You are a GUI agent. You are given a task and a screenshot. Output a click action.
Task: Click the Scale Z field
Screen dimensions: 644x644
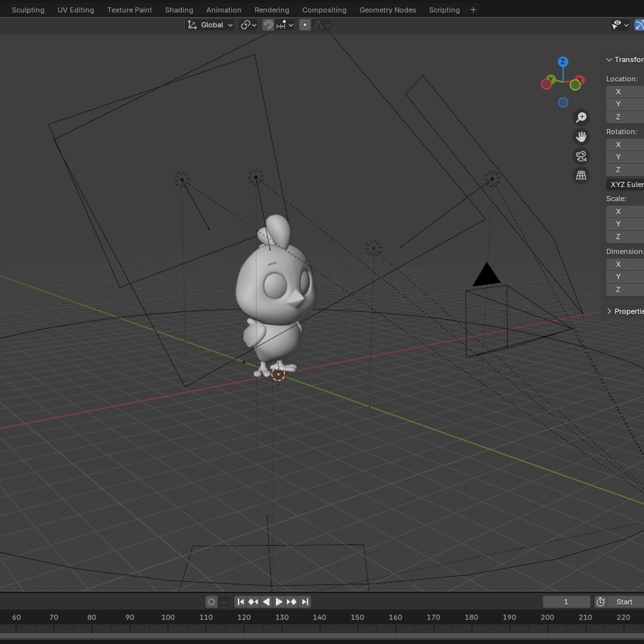coord(625,237)
